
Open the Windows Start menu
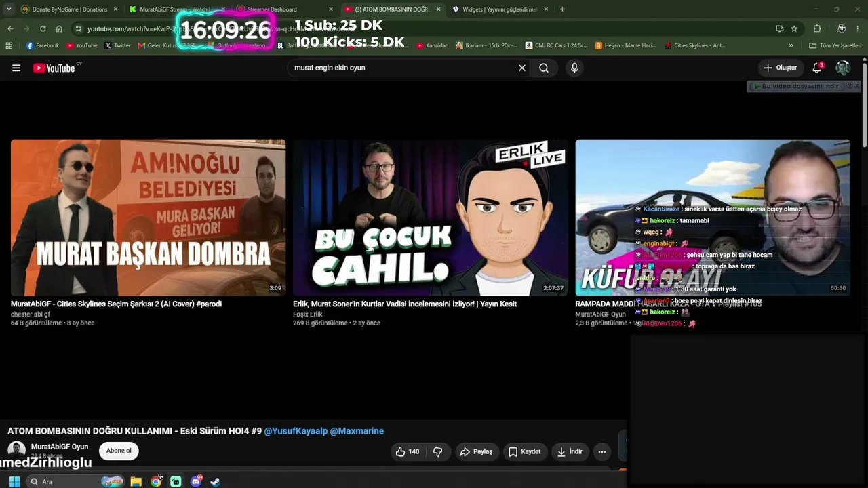click(x=14, y=481)
